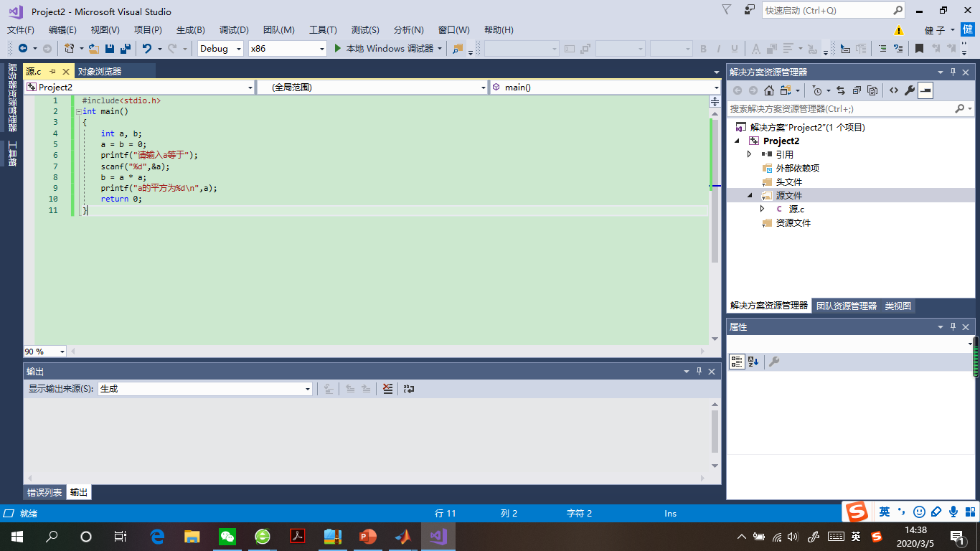The width and height of the screenshot is (980, 551).
Task: Toggle auto-hide pin on Solution Explorer
Action: (x=953, y=72)
